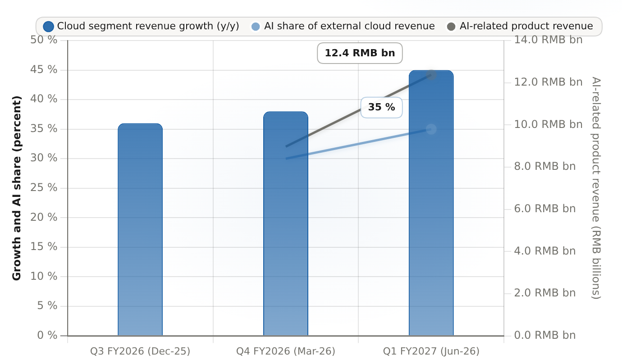Toggle the Cloud segment revenue growth legend item
Viewport: 622px width, 364px height.
point(141,27)
